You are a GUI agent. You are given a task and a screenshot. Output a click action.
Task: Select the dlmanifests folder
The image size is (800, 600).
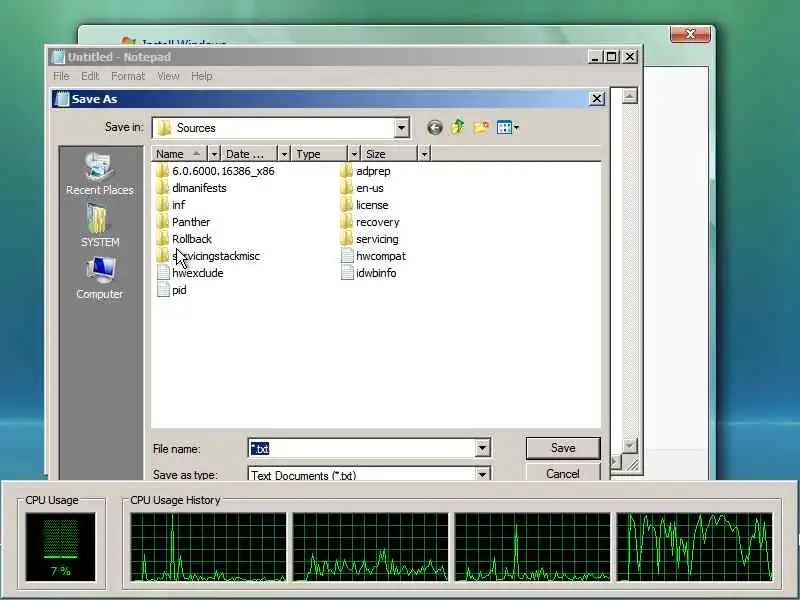point(191,188)
